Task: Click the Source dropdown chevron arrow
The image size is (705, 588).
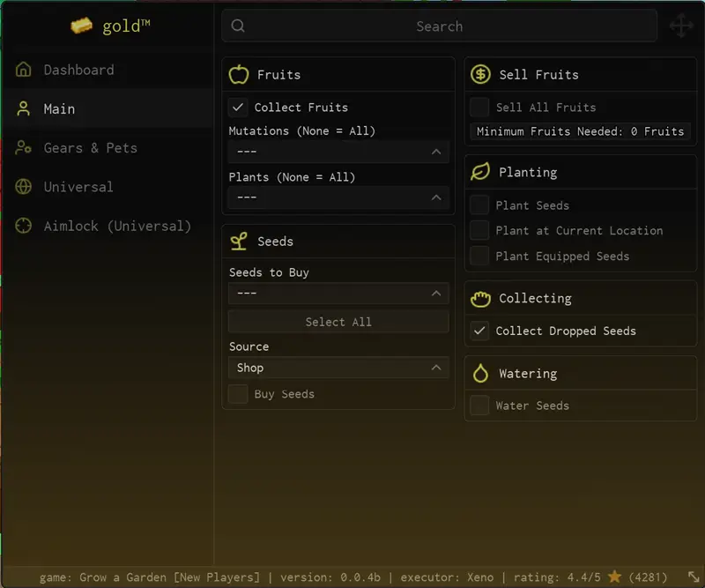Action: [436, 368]
